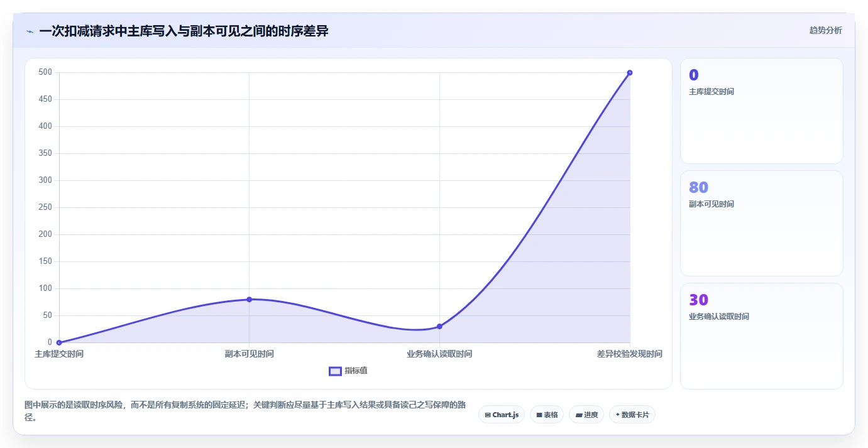Click the 业务确认读取时间 x-axis label
Viewport: 868px width, 448px height.
tap(439, 354)
